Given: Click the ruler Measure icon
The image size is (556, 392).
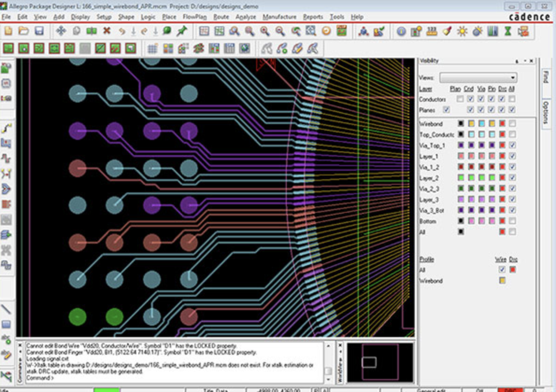Looking at the screenshot, I should click(x=432, y=31).
